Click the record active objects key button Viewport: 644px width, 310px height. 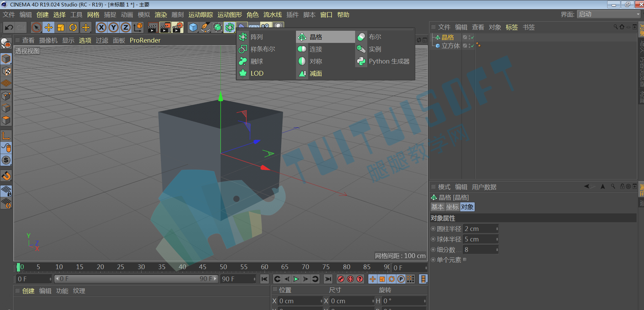pos(341,279)
